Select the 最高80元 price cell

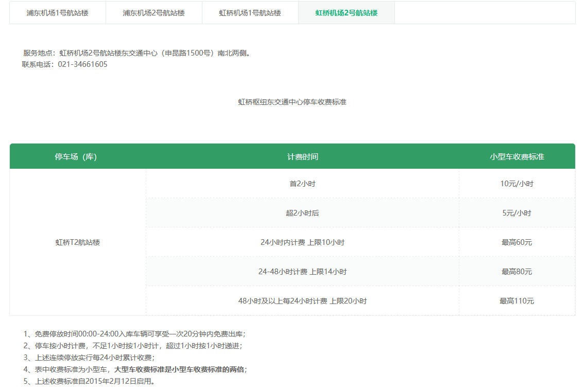click(x=517, y=272)
